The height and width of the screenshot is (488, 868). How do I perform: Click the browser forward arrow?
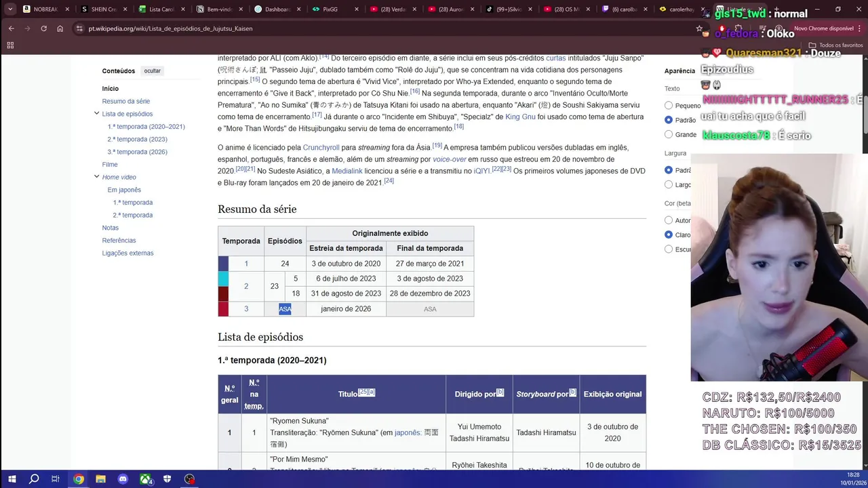[27, 28]
